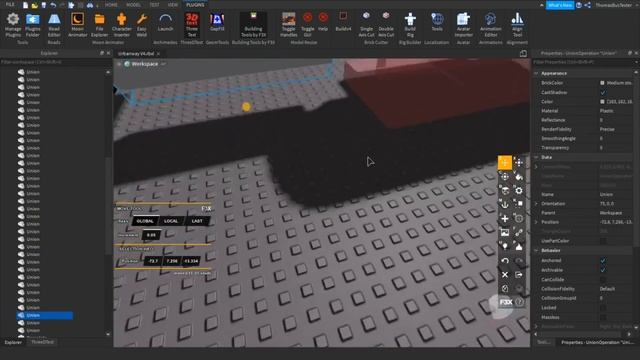The width and height of the screenshot is (640, 360).
Task: Enable the CanCollide checkbox
Action: click(x=602, y=280)
